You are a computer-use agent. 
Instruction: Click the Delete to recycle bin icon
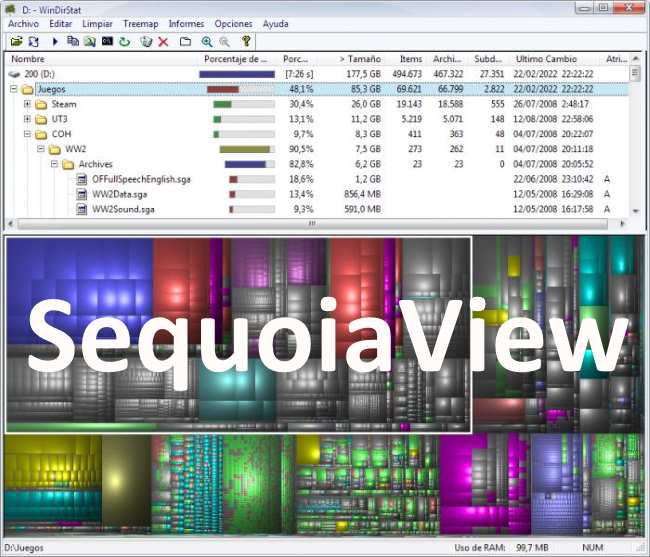click(146, 41)
